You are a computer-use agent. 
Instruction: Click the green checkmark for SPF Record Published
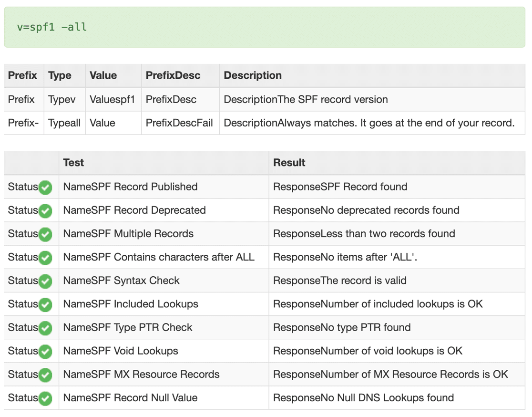45,188
